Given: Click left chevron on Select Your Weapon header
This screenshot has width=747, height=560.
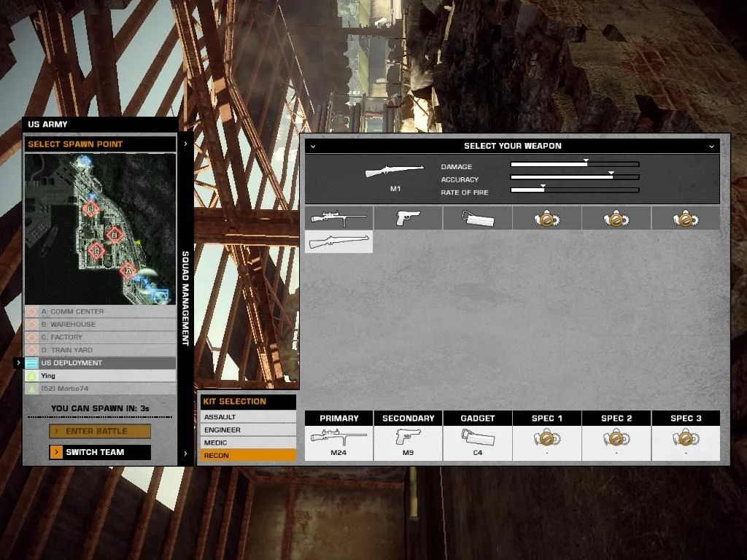Looking at the screenshot, I should [x=313, y=146].
